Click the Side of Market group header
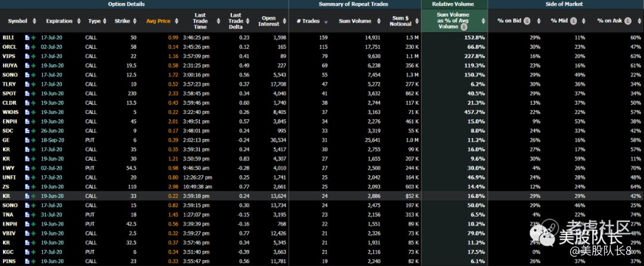The width and height of the screenshot is (644, 266). 565,4
